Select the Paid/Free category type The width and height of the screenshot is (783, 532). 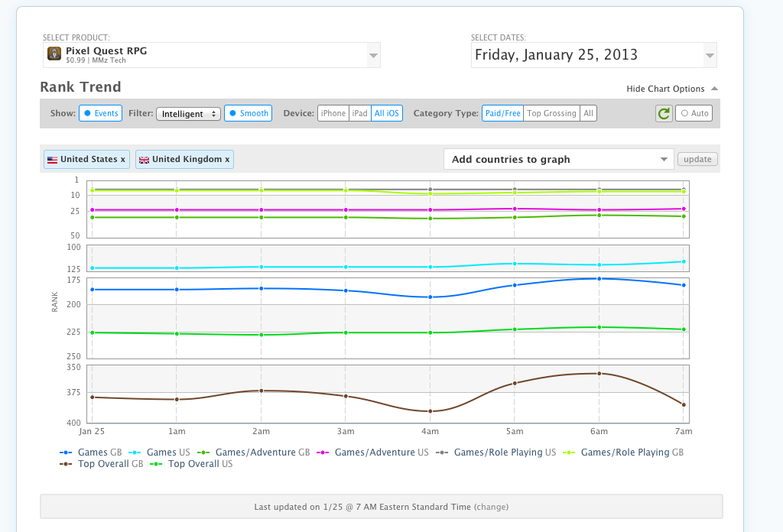tap(503, 113)
